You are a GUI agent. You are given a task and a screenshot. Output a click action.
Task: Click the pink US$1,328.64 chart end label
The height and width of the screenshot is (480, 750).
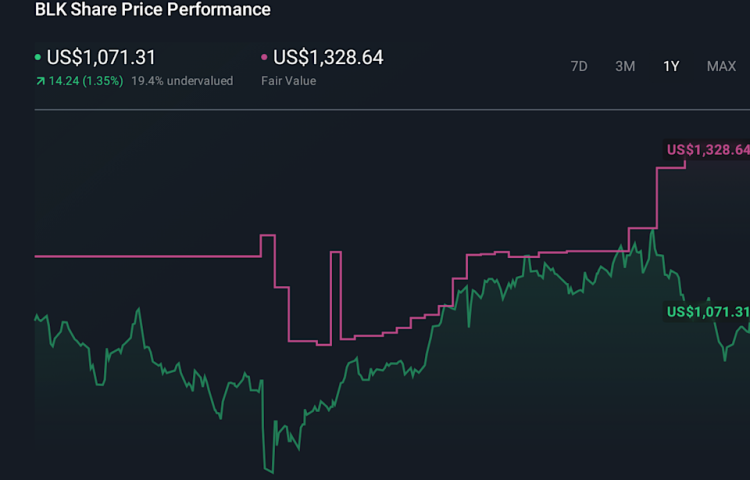pos(707,150)
